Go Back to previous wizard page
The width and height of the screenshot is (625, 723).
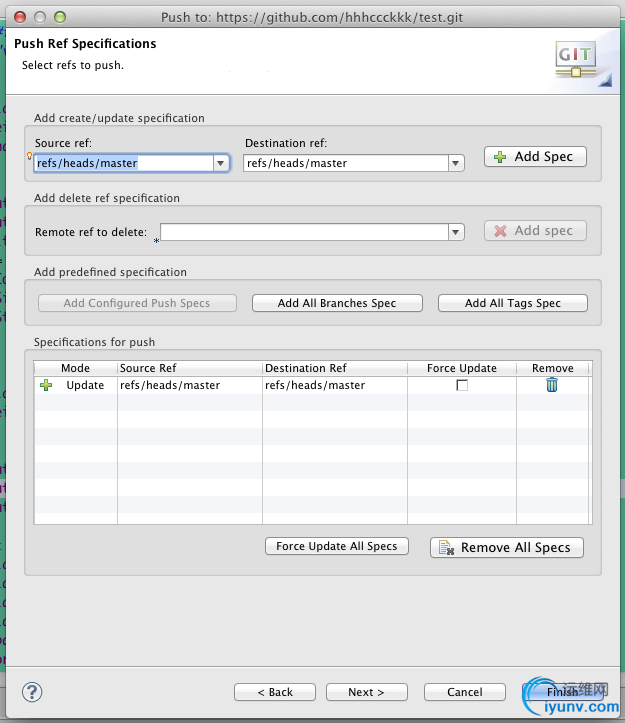point(275,692)
